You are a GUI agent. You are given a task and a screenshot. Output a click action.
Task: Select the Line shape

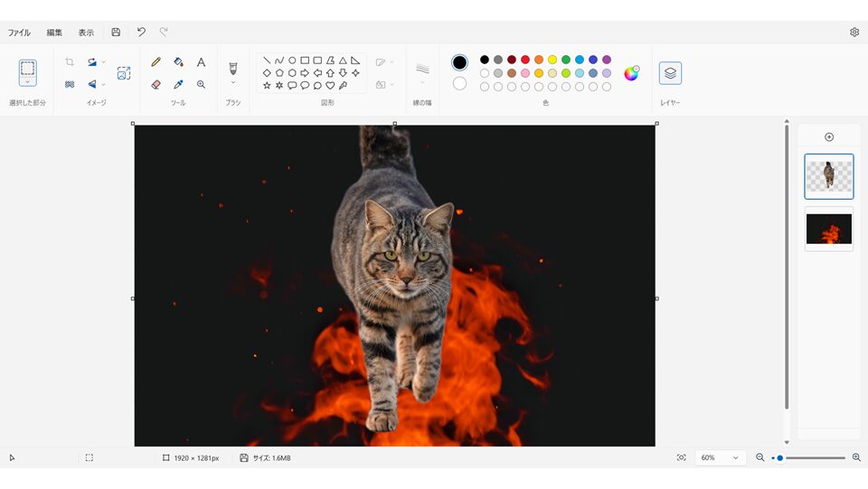pyautogui.click(x=267, y=61)
